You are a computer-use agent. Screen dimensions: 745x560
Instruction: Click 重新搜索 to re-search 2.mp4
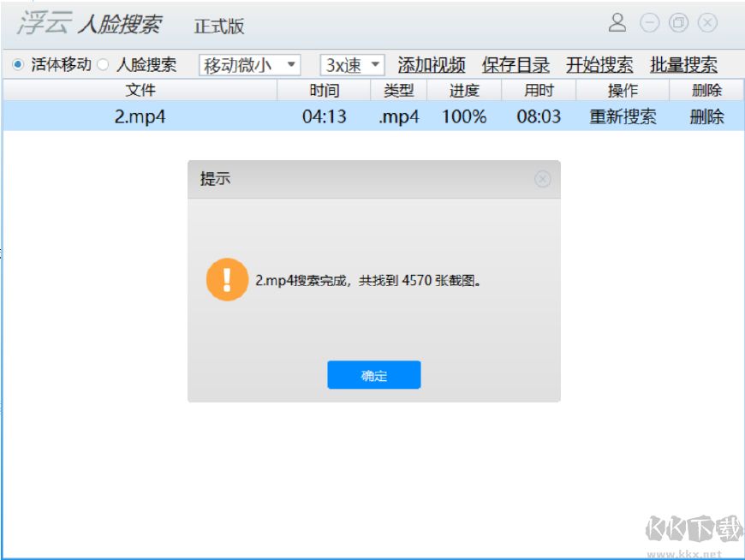tap(623, 117)
